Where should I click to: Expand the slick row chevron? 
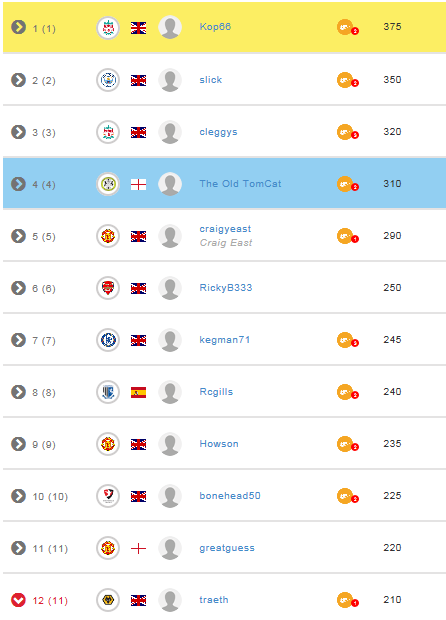(18, 80)
